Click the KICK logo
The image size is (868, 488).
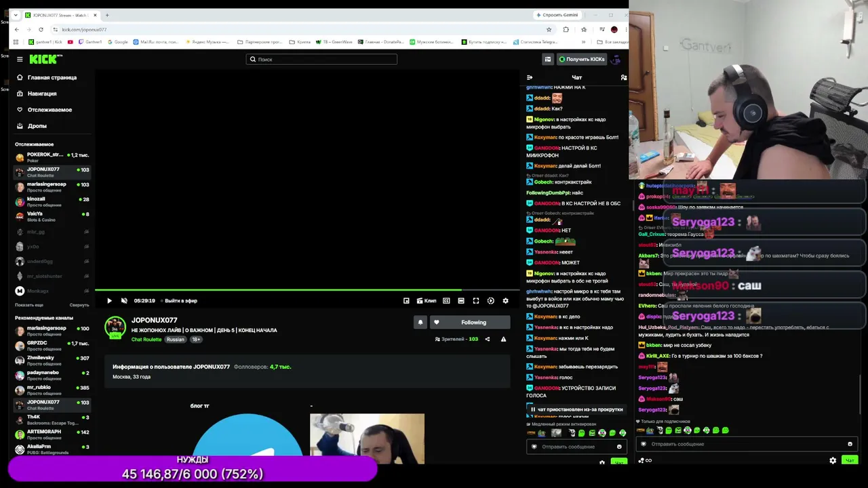[x=45, y=59]
